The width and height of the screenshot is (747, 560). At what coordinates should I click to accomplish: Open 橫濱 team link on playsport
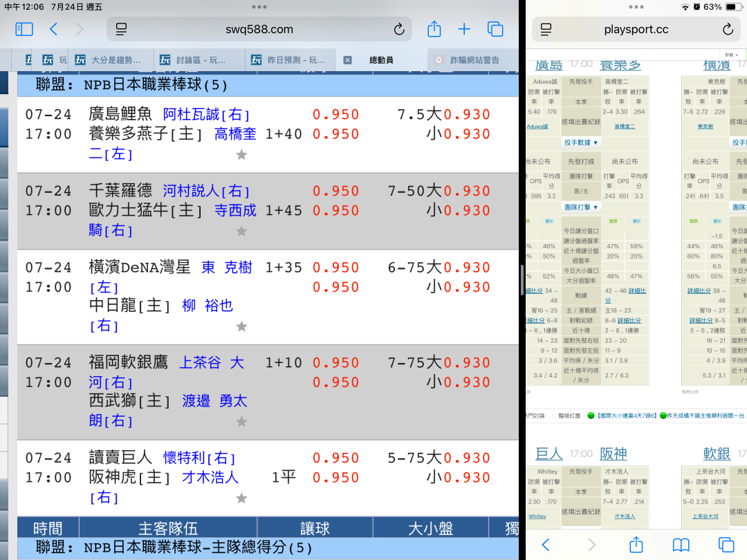click(717, 65)
